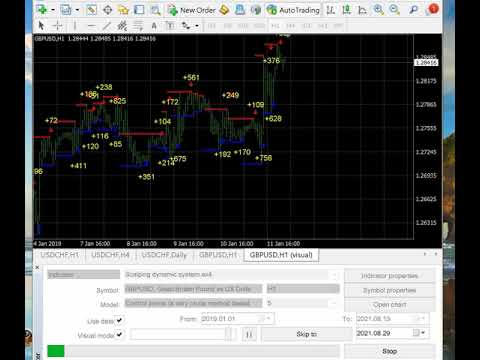Open the Indicator type dropdown in tester
480x360 pixels.
[x=83, y=275]
